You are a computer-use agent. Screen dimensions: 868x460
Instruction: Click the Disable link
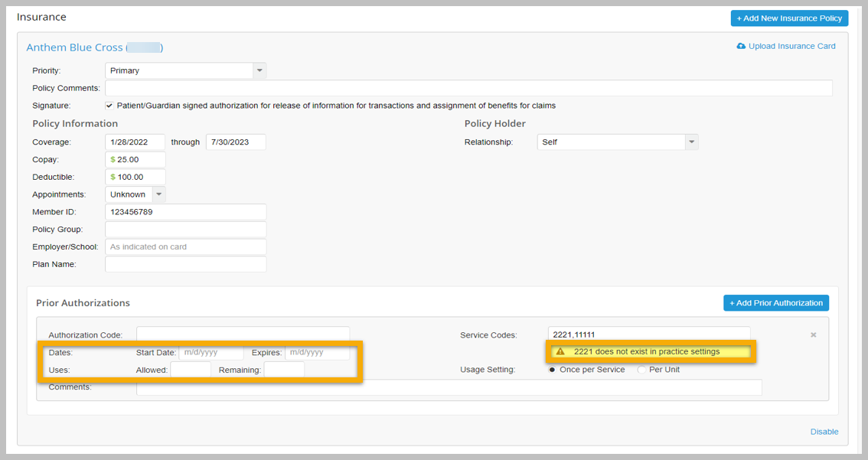824,432
